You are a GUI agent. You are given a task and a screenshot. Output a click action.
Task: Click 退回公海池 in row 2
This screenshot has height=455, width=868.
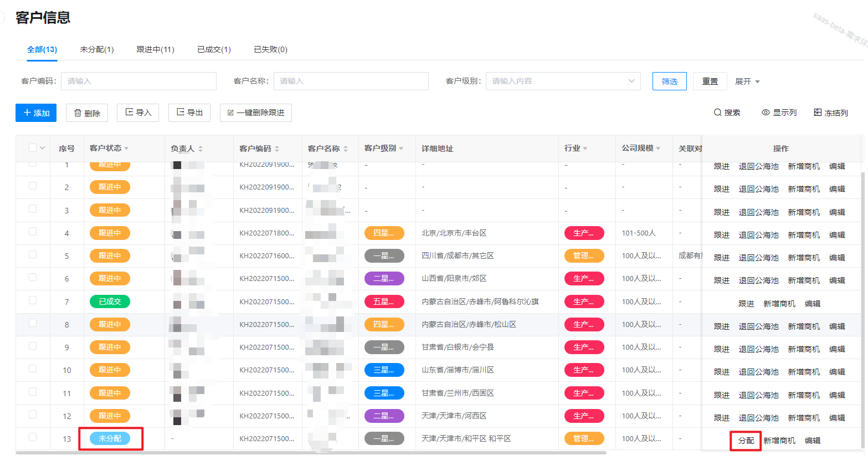click(759, 189)
